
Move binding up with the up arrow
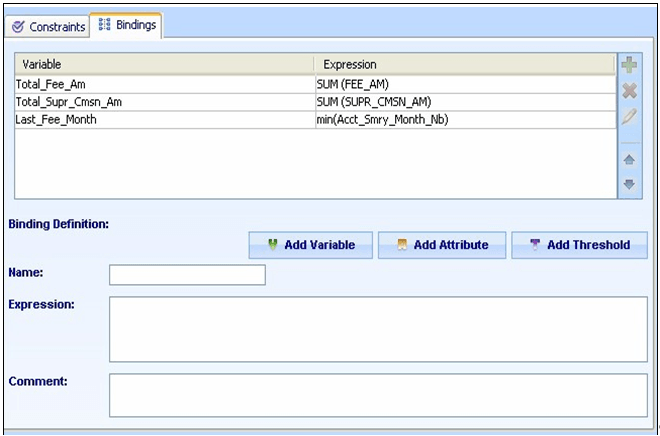tap(629, 160)
